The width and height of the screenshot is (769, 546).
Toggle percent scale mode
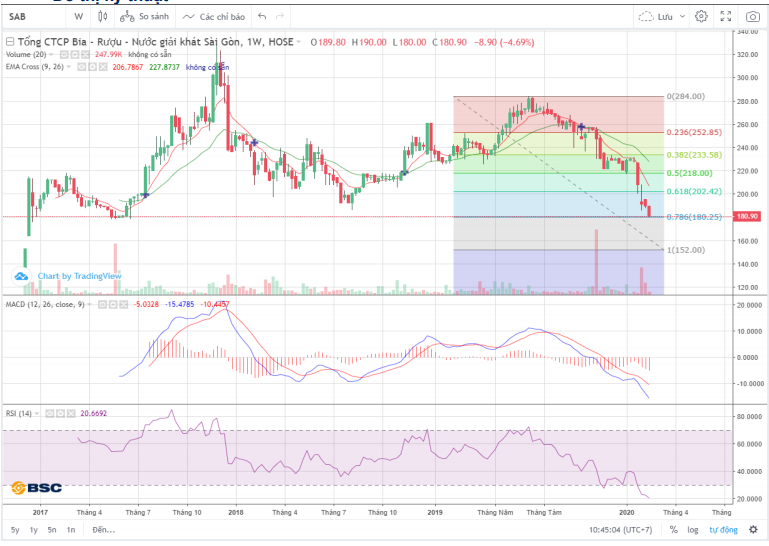(673, 530)
